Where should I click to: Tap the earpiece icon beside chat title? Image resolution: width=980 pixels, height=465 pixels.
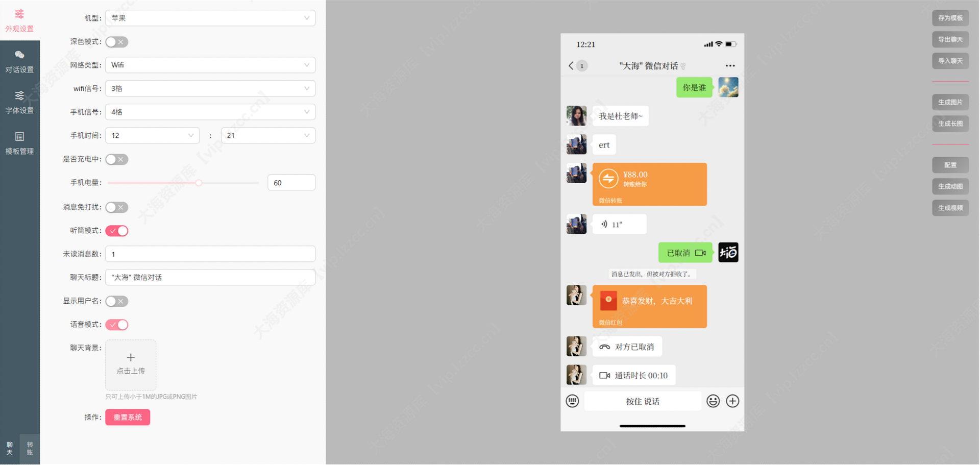(x=683, y=66)
